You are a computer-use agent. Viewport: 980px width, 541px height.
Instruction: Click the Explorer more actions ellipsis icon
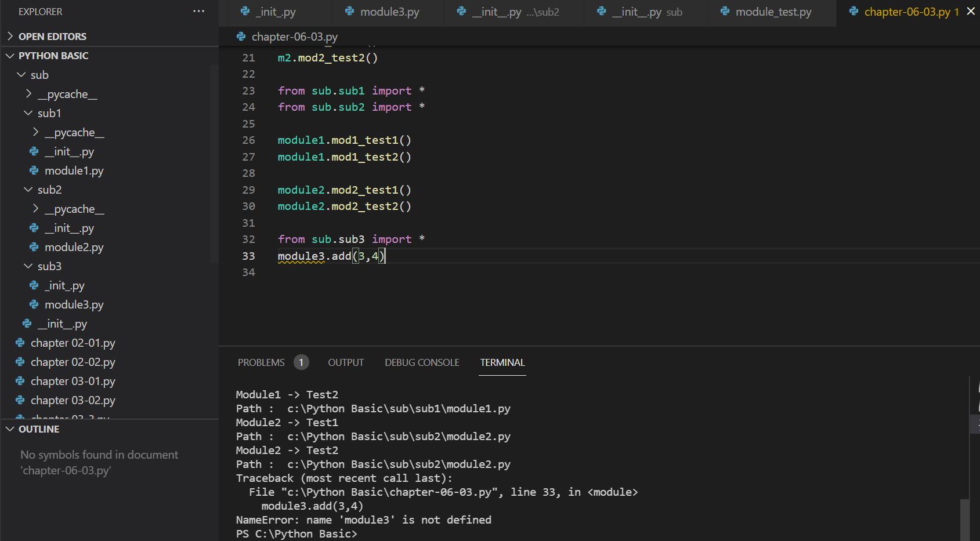[x=198, y=12]
